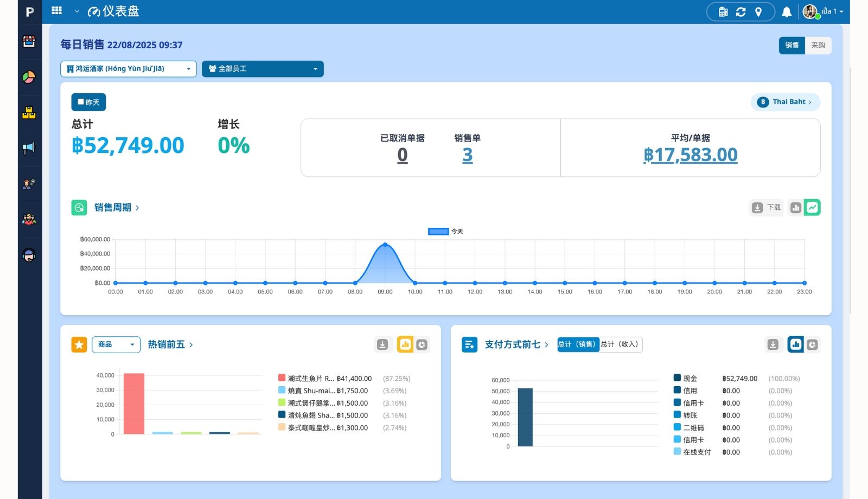Open the Thai Baht currency selector
The image size is (868, 499).
point(785,102)
